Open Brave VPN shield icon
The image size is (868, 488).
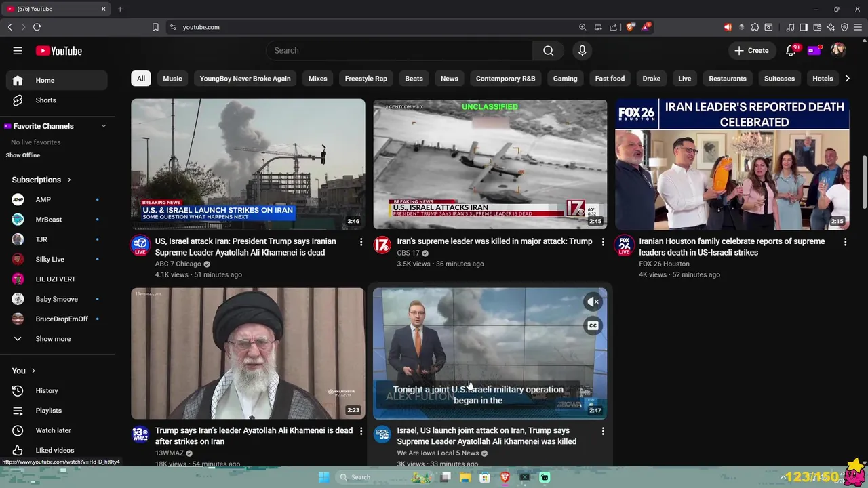pos(844,27)
